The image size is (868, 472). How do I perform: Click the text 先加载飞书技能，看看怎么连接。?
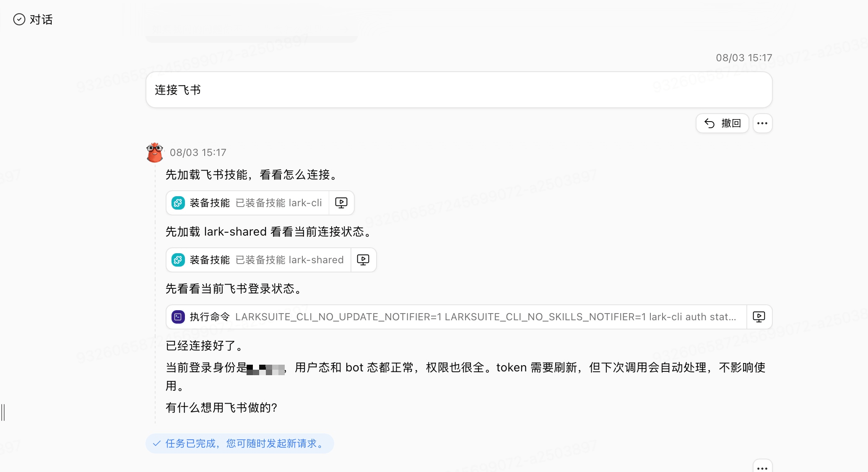(252, 175)
